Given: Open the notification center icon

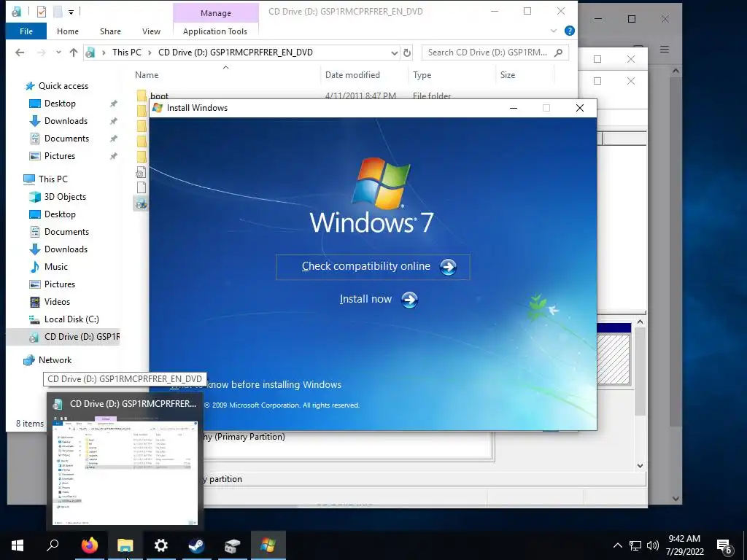Looking at the screenshot, I should click(724, 547).
